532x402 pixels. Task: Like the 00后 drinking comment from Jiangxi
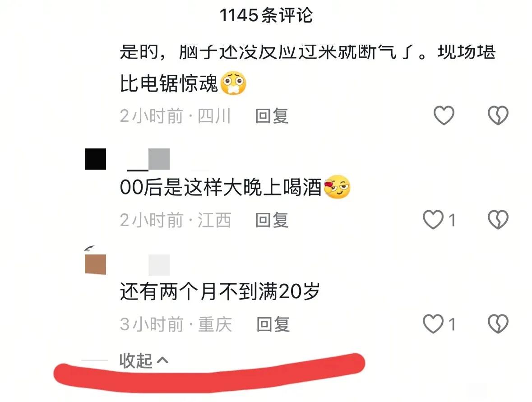433,219
